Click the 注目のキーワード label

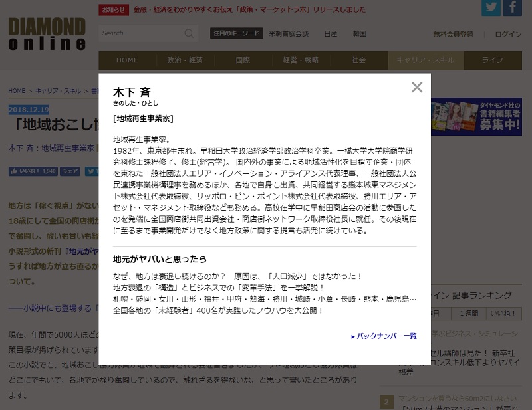point(237,33)
